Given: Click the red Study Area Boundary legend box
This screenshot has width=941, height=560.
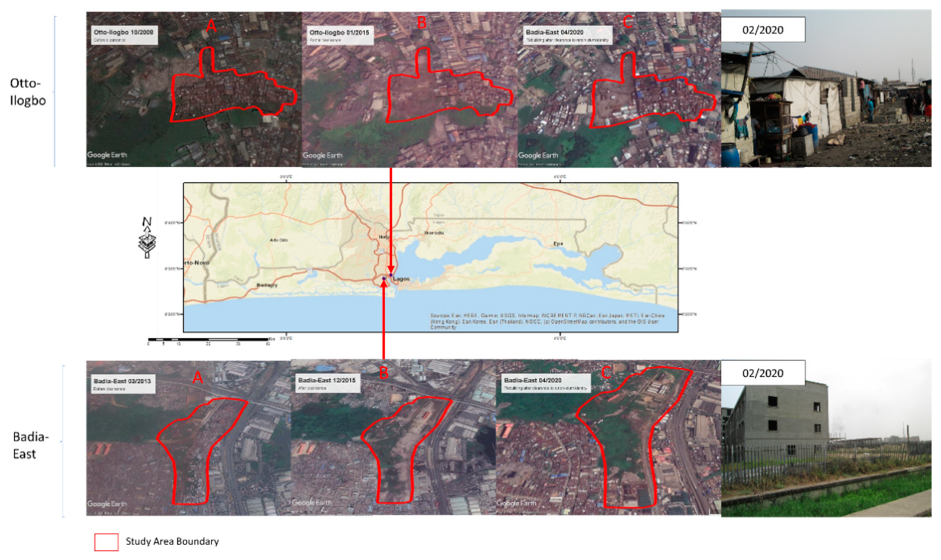Looking at the screenshot, I should [x=106, y=542].
